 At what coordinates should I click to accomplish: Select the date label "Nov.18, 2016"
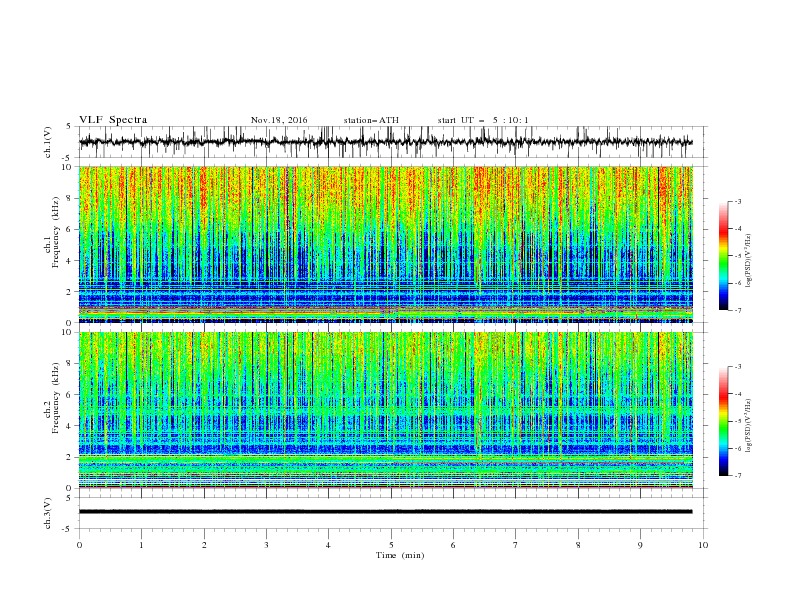click(x=279, y=120)
